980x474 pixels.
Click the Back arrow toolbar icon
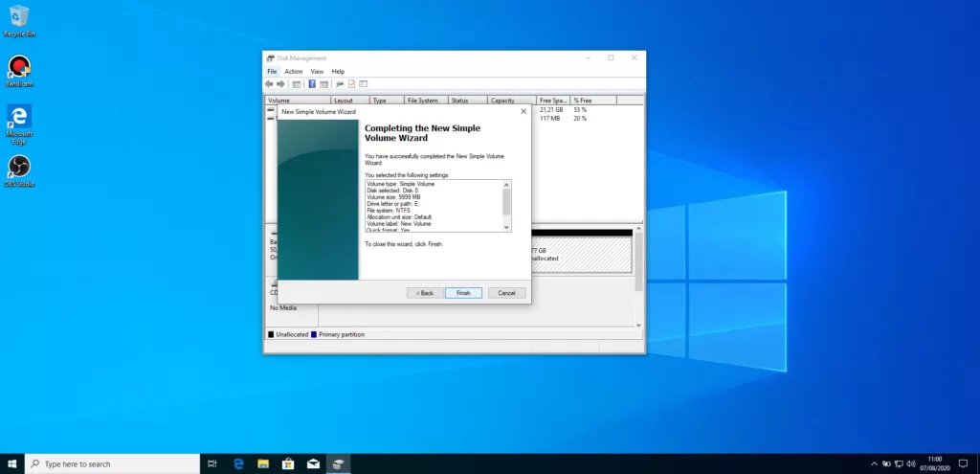coord(270,84)
